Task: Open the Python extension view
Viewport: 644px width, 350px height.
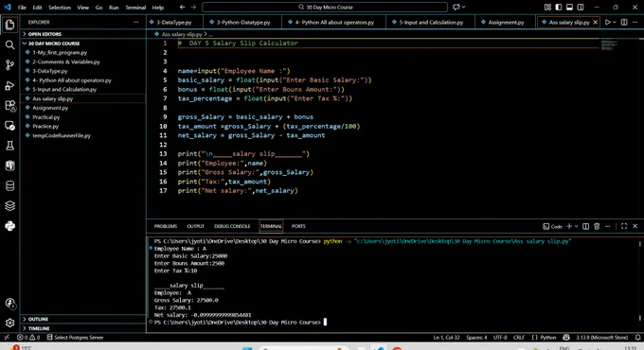Action: tap(9, 226)
